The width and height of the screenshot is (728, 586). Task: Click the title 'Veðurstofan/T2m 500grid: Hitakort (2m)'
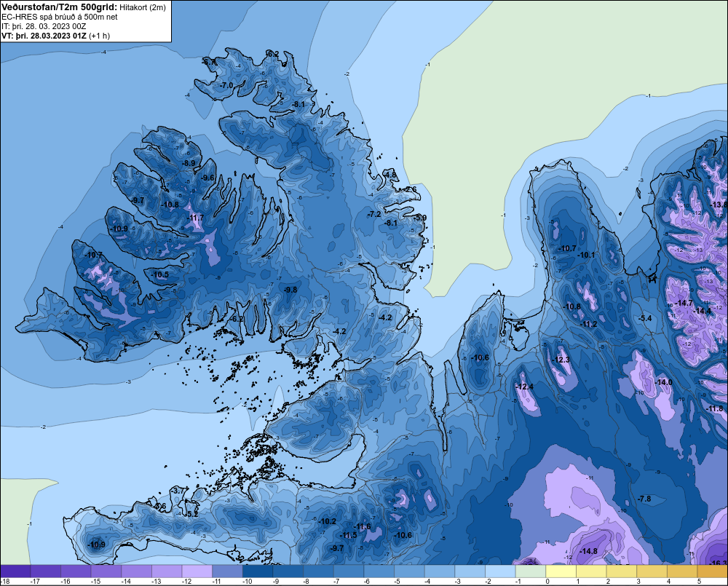[83, 7]
